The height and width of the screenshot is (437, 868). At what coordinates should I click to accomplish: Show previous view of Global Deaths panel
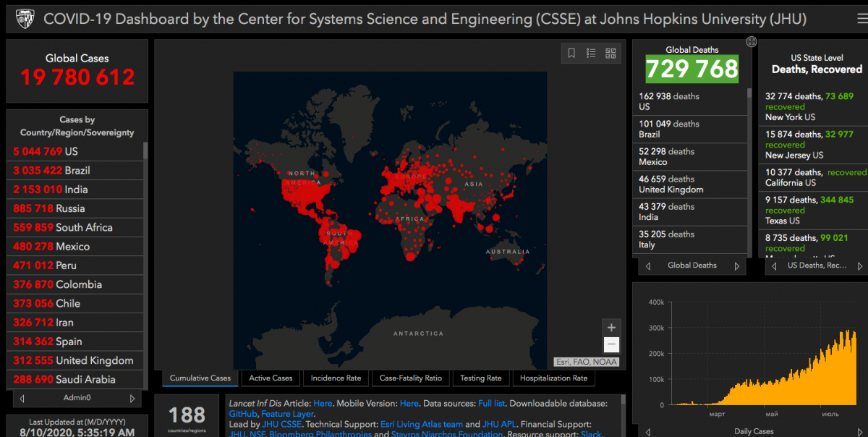coord(647,266)
